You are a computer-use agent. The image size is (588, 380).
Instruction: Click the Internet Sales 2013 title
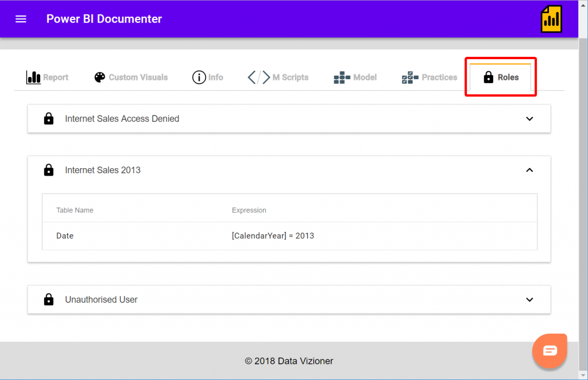point(103,170)
